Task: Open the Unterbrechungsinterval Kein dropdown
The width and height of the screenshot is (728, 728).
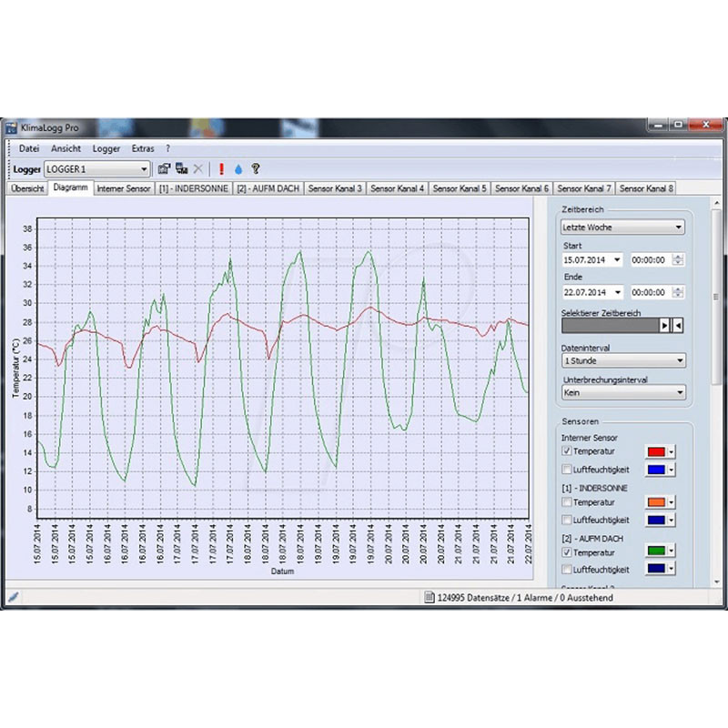Action: (x=623, y=393)
